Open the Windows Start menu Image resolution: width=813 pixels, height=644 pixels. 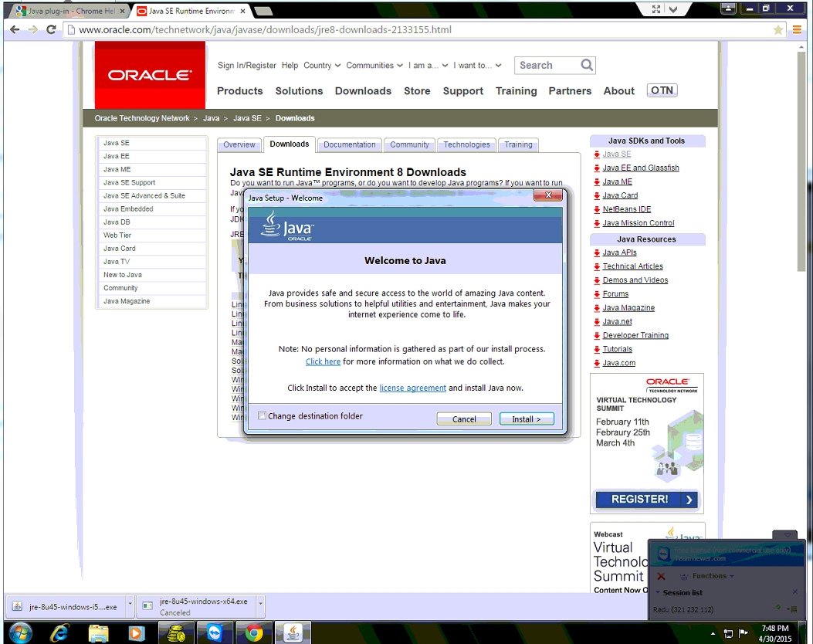pyautogui.click(x=20, y=632)
